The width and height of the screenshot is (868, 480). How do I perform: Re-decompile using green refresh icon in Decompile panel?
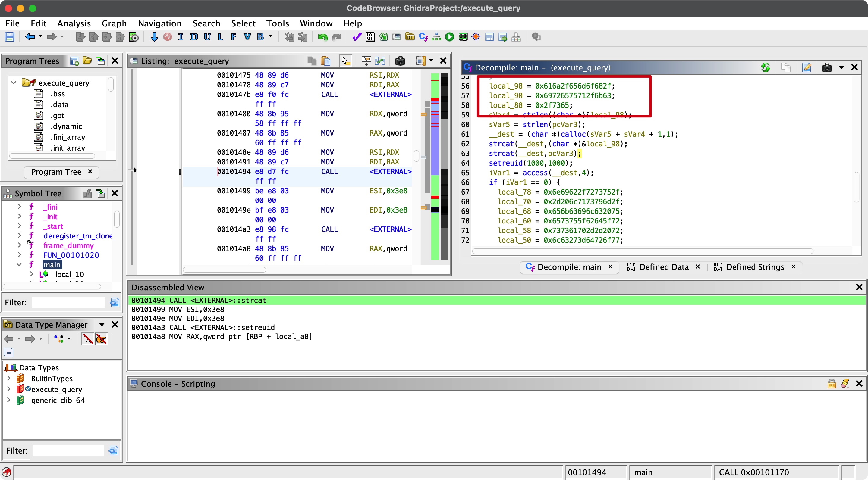(765, 67)
